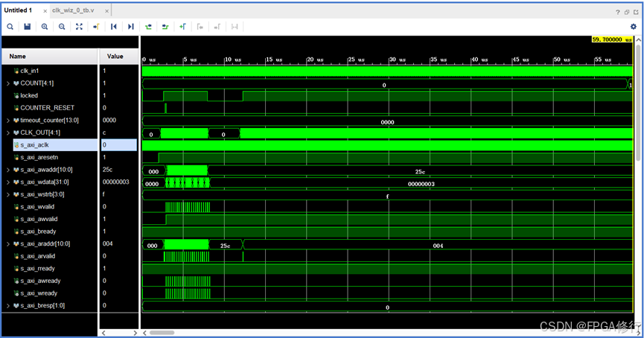Image resolution: width=644 pixels, height=338 pixels.
Task: Zoom out of the waveform
Action: coord(62,27)
